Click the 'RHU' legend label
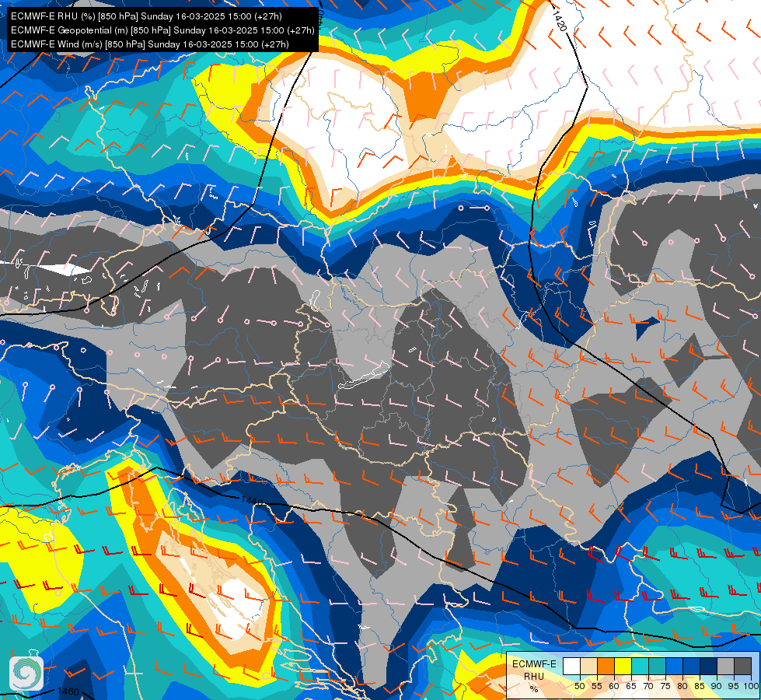The height and width of the screenshot is (700, 761). pyautogui.click(x=534, y=676)
